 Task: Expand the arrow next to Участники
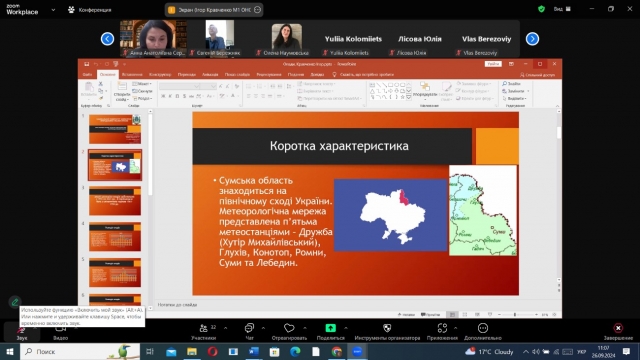pyautogui.click(x=225, y=328)
